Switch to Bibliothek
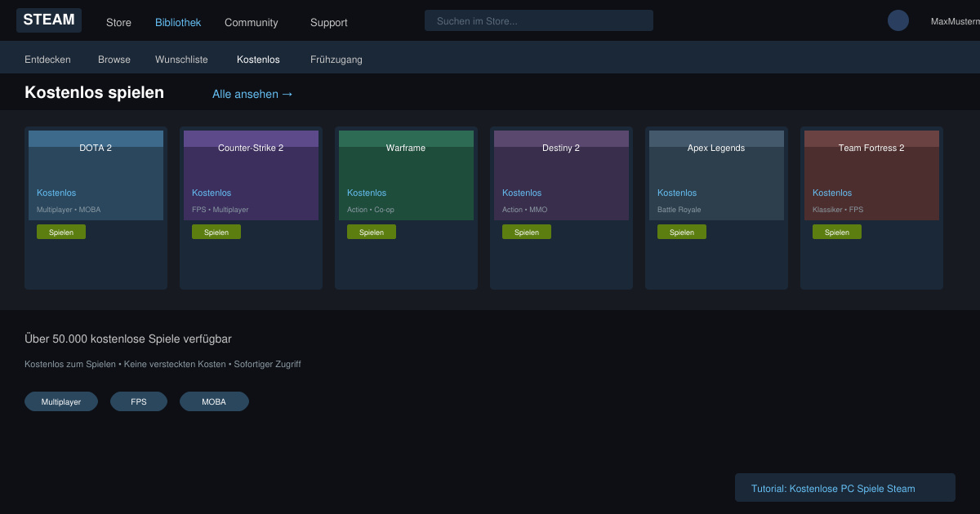This screenshot has width=980, height=514. (x=178, y=23)
